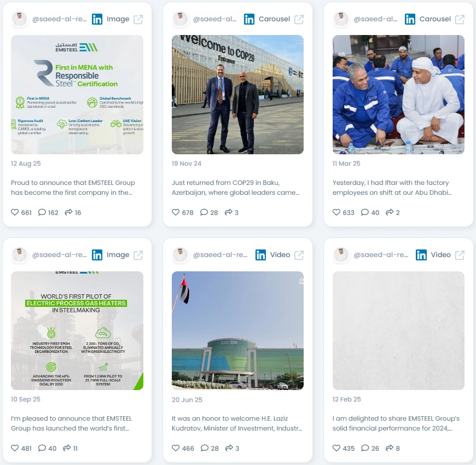This screenshot has width=476, height=465.
Task: Click share icon on electric gas heaters post
Action: 67,448
